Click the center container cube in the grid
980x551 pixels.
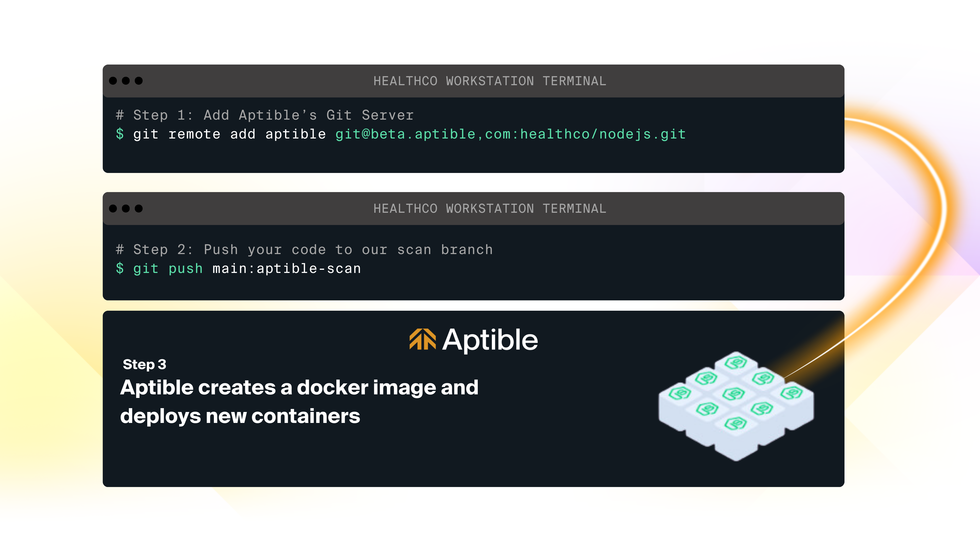733,394
